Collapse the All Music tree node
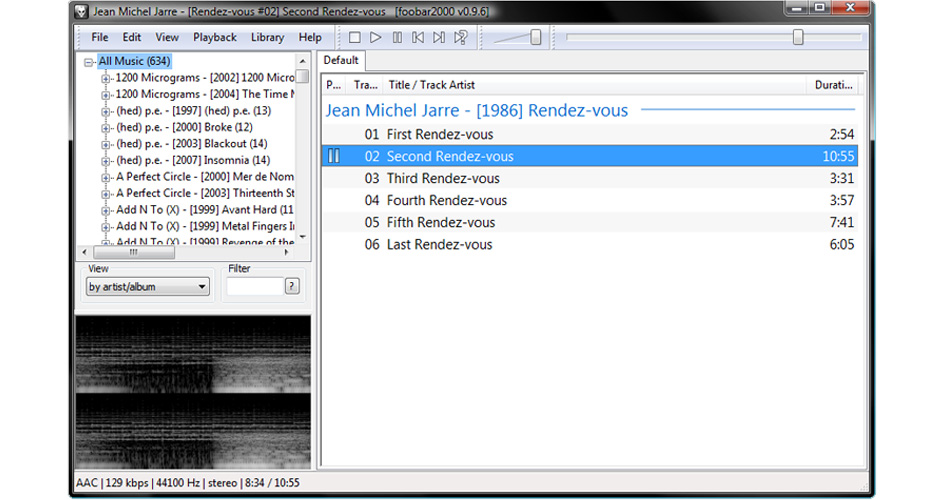 89,62
